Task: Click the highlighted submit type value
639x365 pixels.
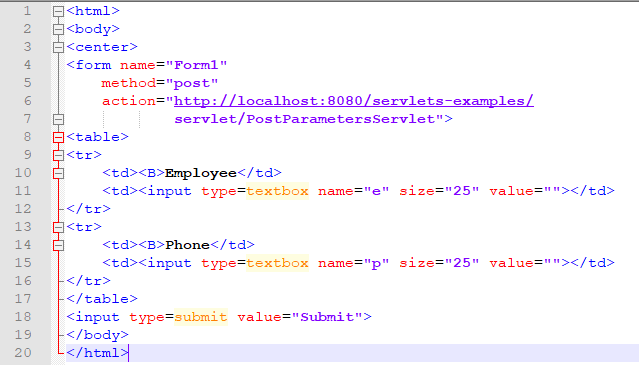Action: [x=201, y=317]
